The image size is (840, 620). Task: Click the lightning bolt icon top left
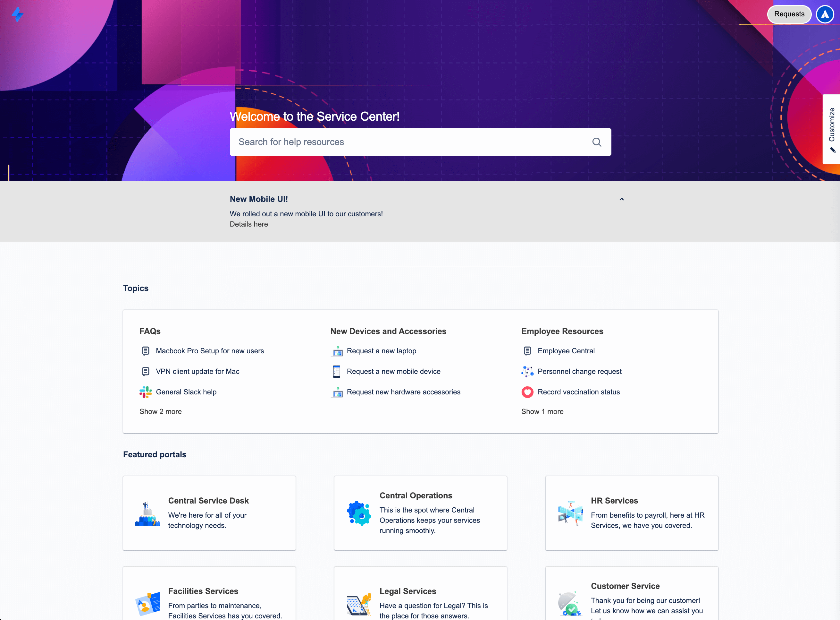[18, 14]
